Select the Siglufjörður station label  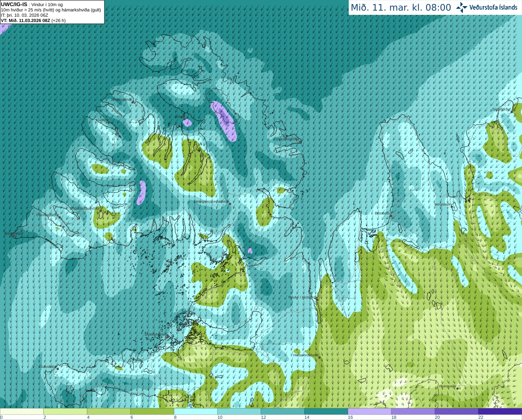(502, 109)
